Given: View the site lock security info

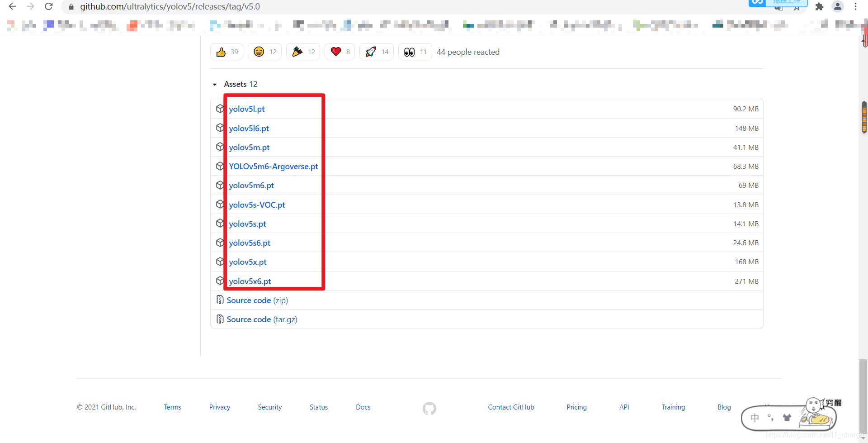Looking at the screenshot, I should point(71,7).
